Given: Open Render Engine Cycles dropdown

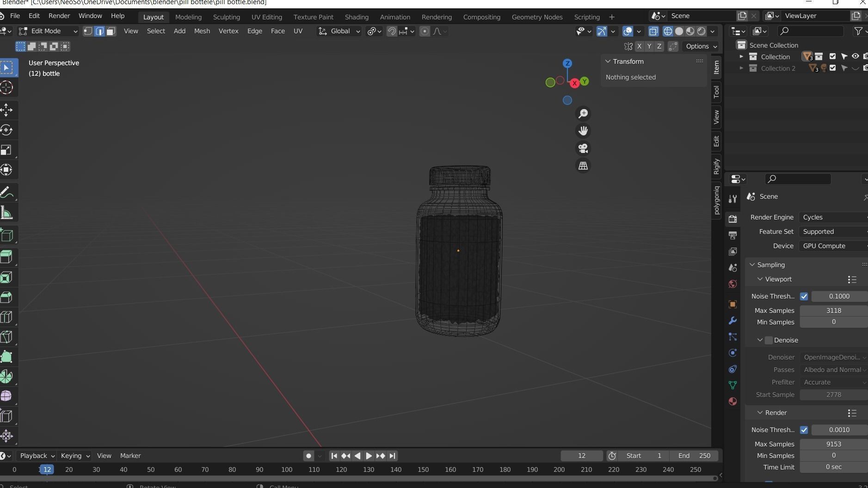Looking at the screenshot, I should click(833, 217).
